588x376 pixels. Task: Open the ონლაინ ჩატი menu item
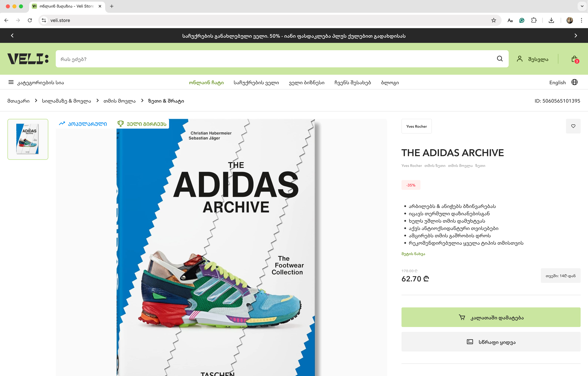coord(206,83)
